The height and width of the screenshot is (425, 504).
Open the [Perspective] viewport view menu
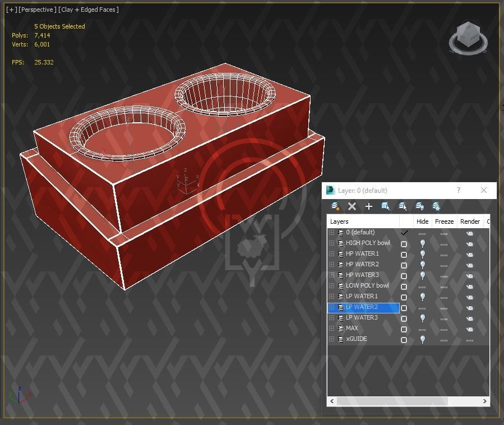(38, 10)
